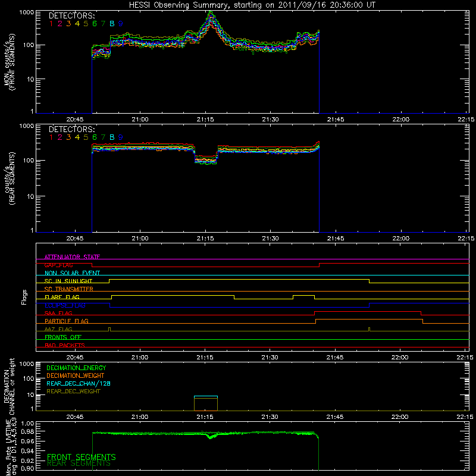The image size is (476, 476).
Task: Click the PARTICLE_FLAG label
Action: click(x=67, y=321)
